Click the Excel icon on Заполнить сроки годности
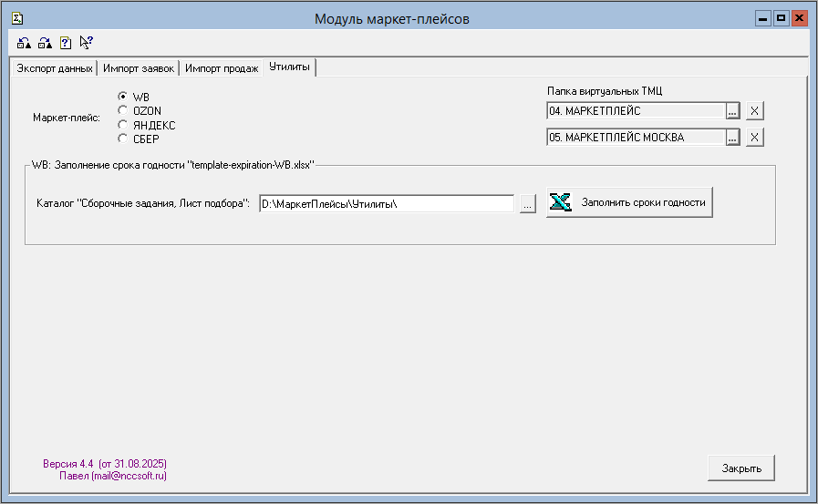The width and height of the screenshot is (818, 504). [x=561, y=202]
